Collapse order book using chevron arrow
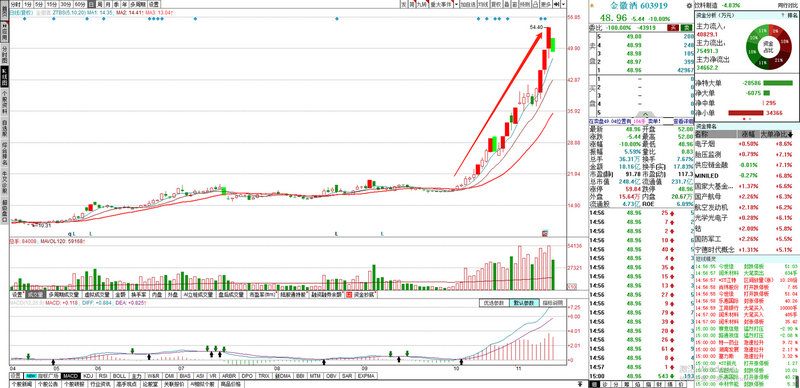800x388 pixels. point(644,114)
